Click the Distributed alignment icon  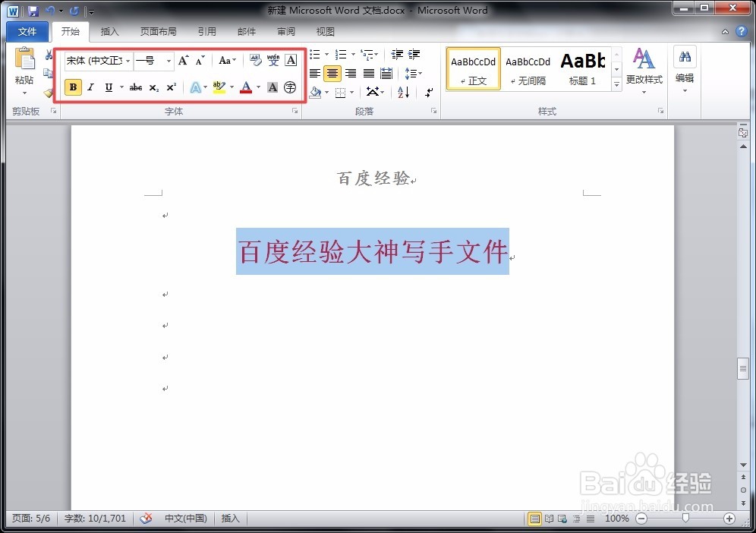tap(386, 74)
